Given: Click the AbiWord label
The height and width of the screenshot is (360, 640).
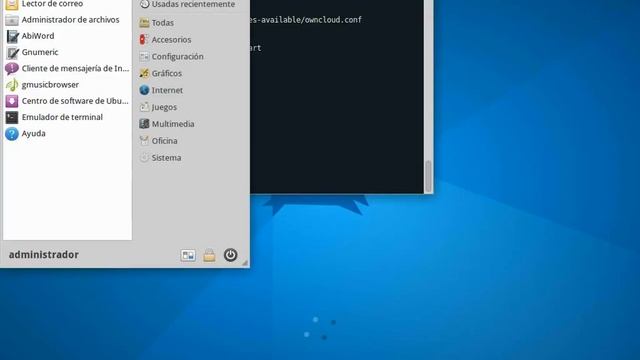Looking at the screenshot, I should (38, 36).
